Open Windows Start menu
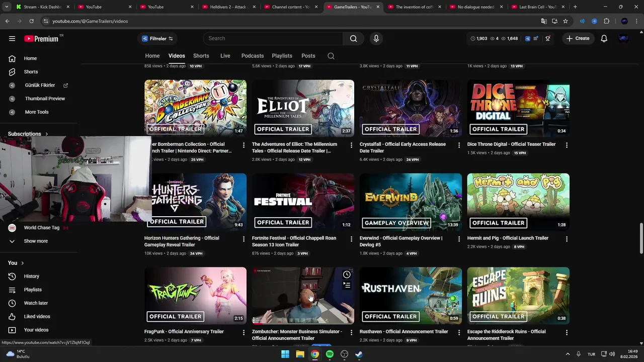 [285, 354]
